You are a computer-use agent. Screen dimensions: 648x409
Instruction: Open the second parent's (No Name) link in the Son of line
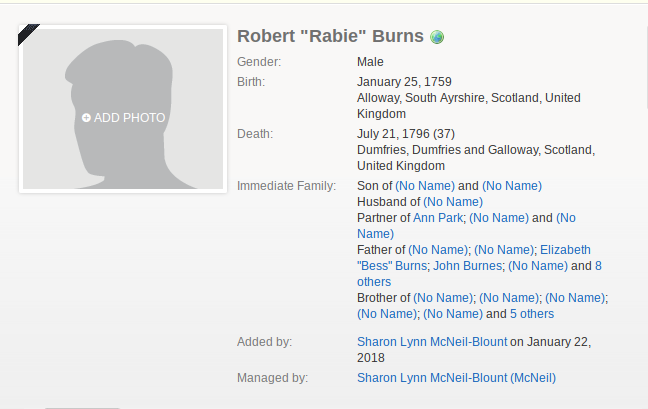point(512,186)
